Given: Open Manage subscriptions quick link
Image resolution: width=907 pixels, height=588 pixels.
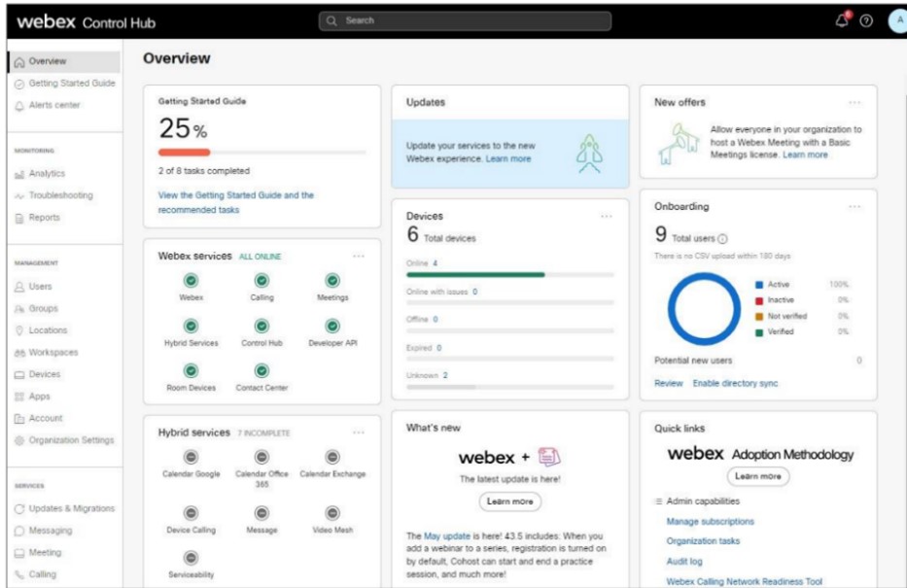Looking at the screenshot, I should point(710,522).
